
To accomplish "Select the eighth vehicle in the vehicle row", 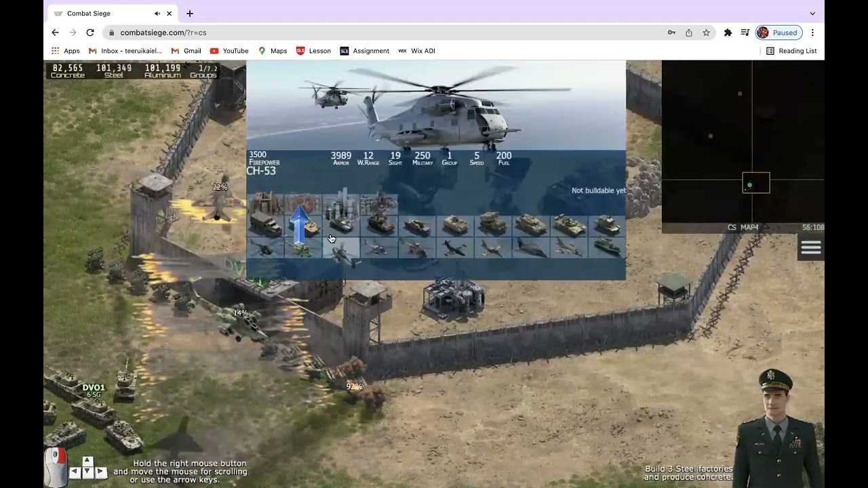I will (x=531, y=225).
